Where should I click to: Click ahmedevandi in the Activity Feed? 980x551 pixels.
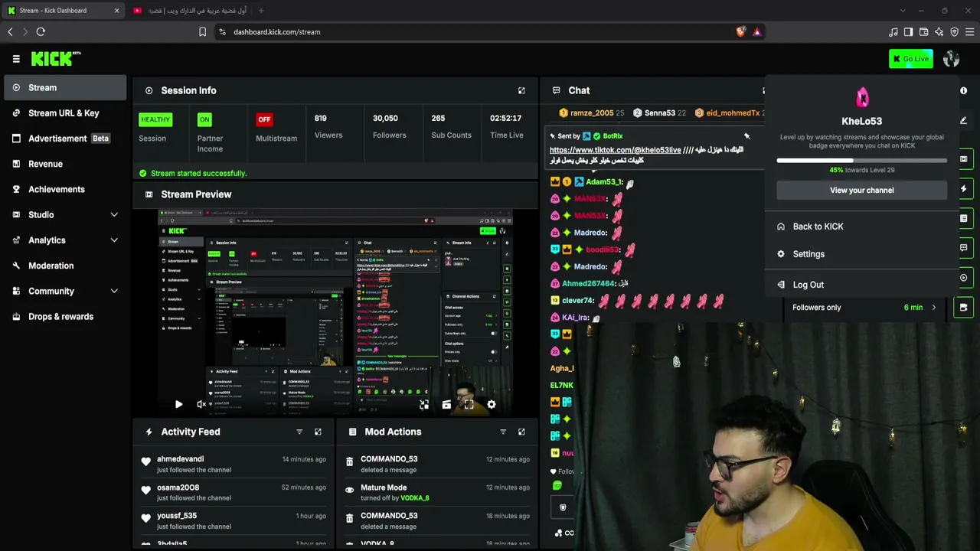pyautogui.click(x=180, y=459)
